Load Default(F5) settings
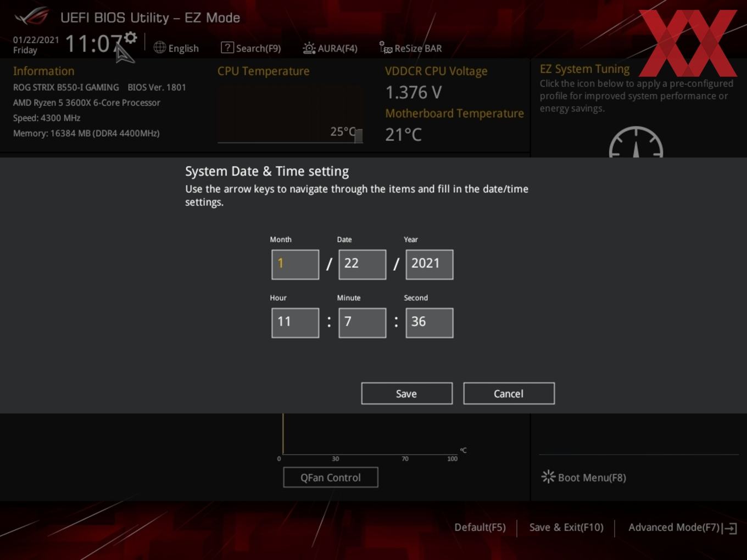747x560 pixels. pos(480,528)
